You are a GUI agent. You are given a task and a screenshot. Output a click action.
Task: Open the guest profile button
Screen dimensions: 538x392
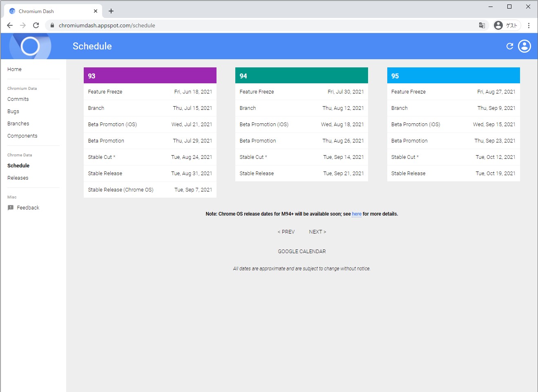pyautogui.click(x=507, y=25)
